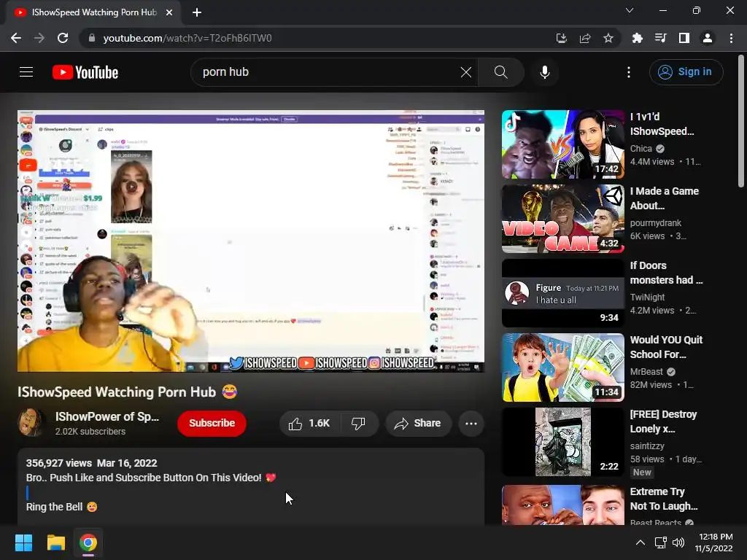This screenshot has width=747, height=560.
Task: Select the IShowSpeed Watching tab
Action: click(94, 12)
